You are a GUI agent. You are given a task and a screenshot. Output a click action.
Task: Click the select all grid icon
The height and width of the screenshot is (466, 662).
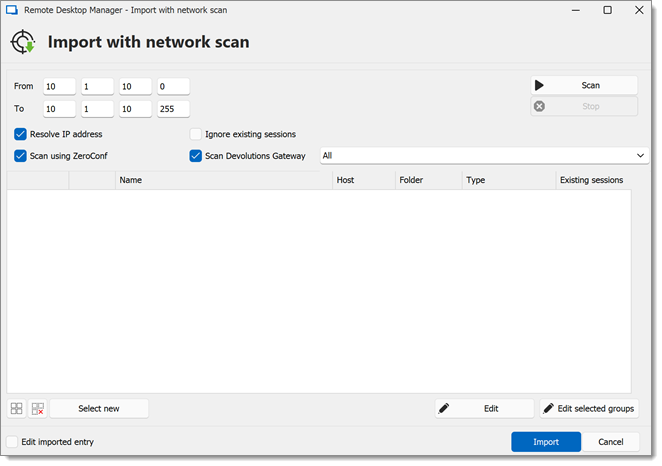coord(16,409)
